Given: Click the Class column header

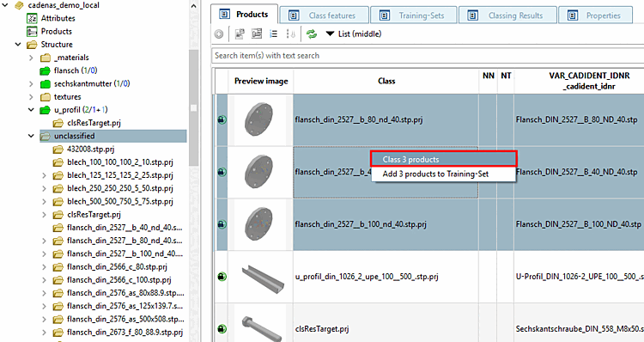Looking at the screenshot, I should 386,81.
